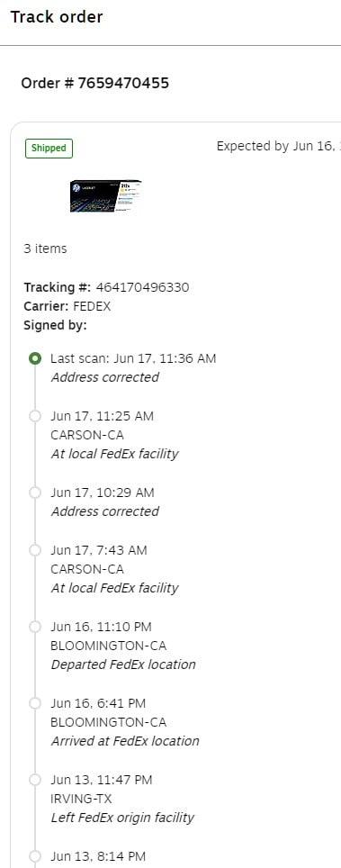The height and width of the screenshot is (868, 341).
Task: Click the Arrived at FedEx location status
Action: pos(124,741)
